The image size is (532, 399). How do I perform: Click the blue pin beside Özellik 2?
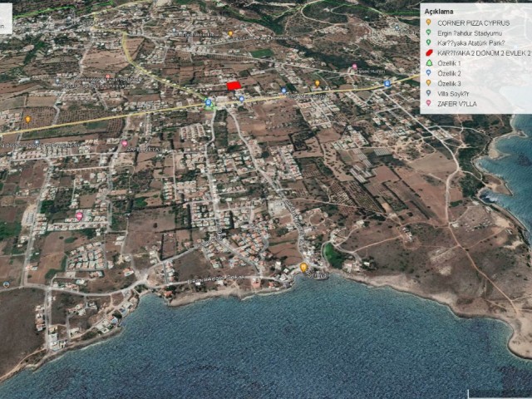429,73
